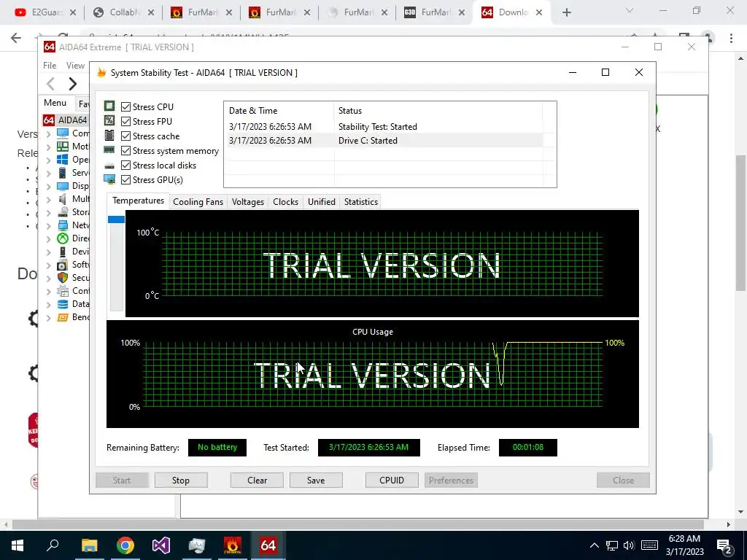Image resolution: width=747 pixels, height=560 pixels.
Task: Clear the stability test log
Action: pos(258,480)
